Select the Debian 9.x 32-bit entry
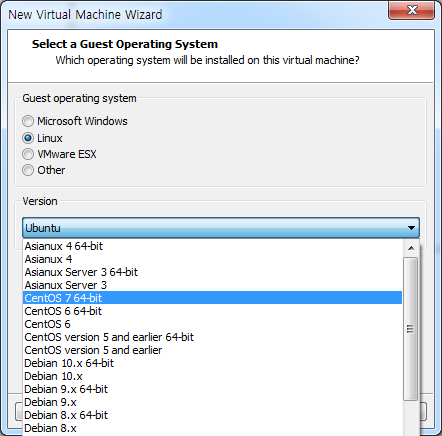 tap(212, 402)
